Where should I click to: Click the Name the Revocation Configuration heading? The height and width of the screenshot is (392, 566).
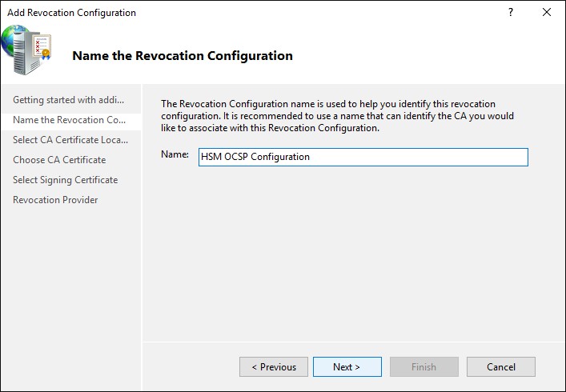[x=183, y=56]
